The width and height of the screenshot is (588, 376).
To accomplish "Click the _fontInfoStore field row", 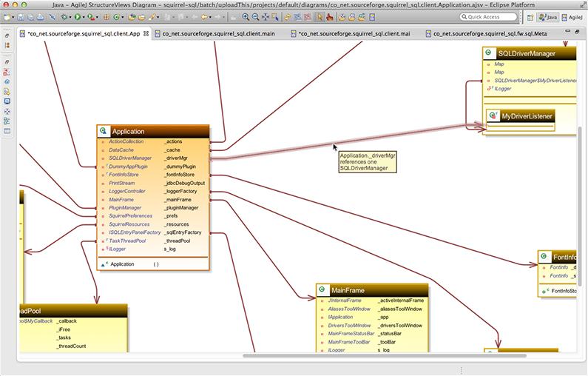I will point(153,175).
